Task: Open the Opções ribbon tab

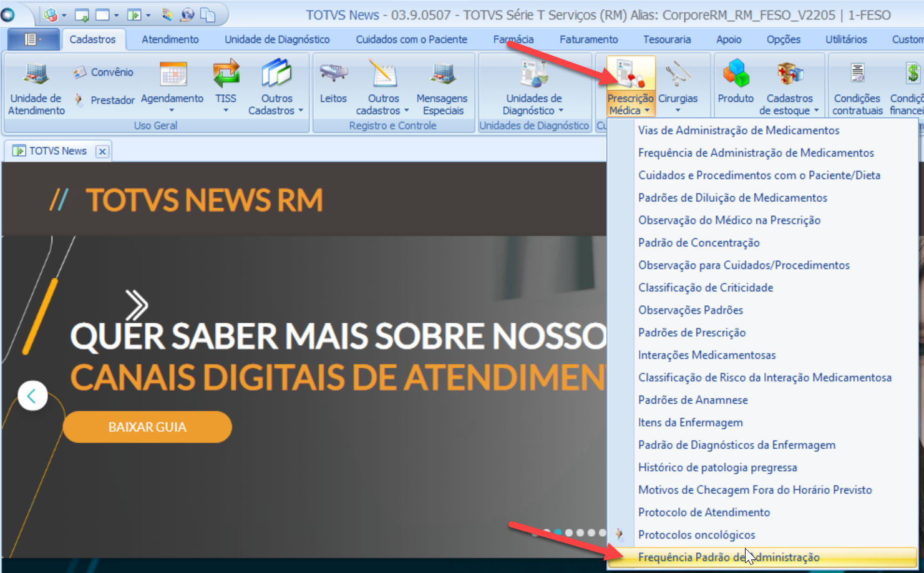Action: point(784,39)
